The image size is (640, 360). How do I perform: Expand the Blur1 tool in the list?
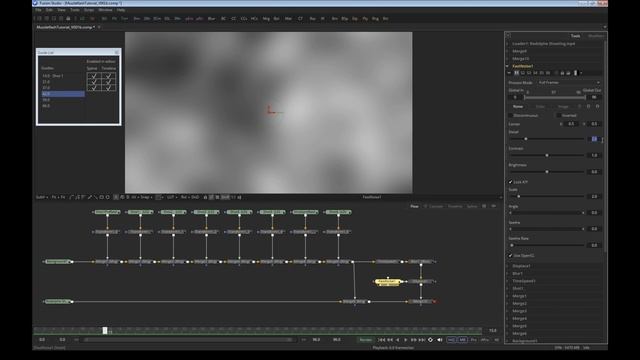[x=507, y=273]
